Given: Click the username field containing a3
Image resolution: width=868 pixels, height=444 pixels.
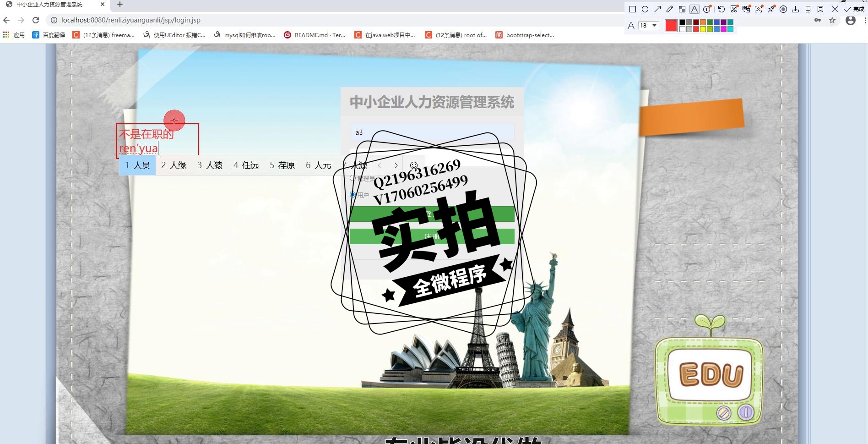Looking at the screenshot, I should click(x=432, y=132).
